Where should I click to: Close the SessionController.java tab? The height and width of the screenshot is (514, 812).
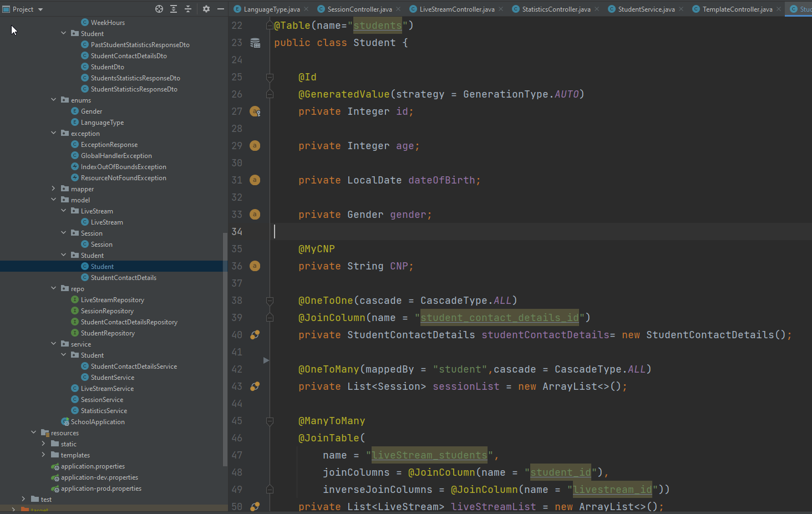pos(398,9)
